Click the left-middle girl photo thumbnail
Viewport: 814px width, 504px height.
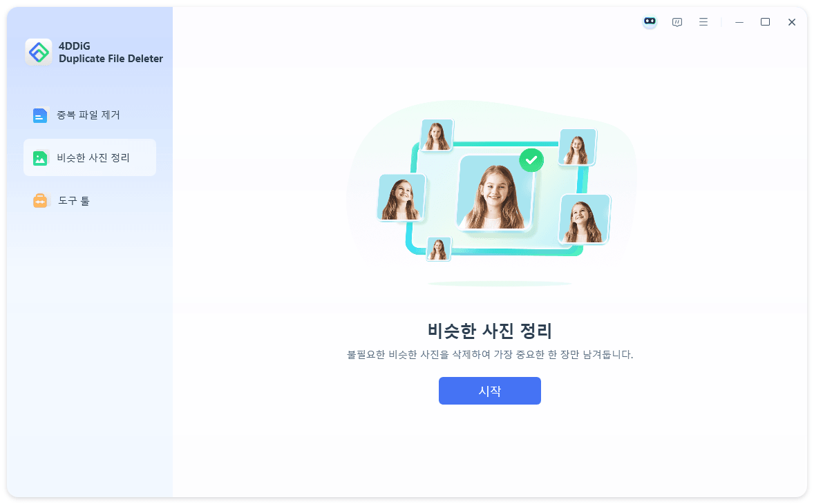(x=401, y=197)
